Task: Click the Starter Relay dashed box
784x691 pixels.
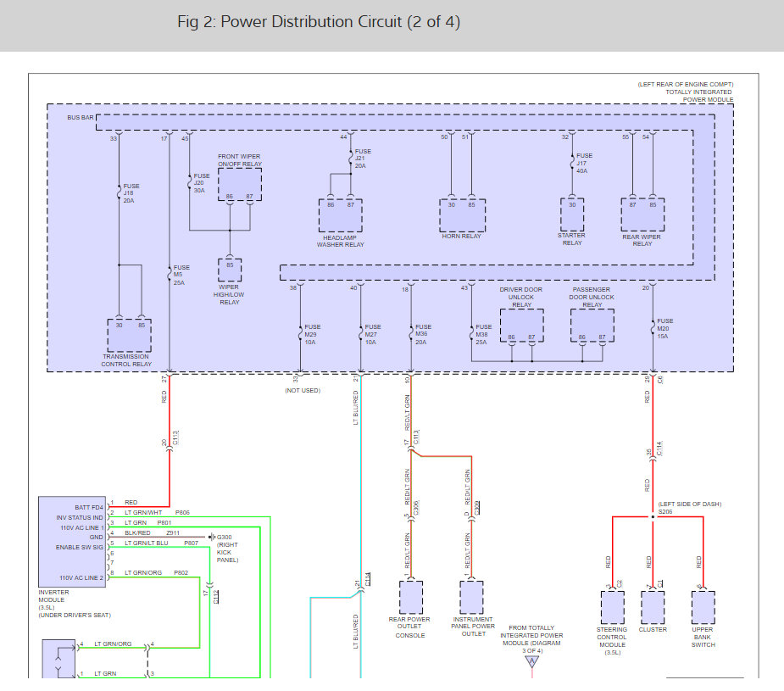Action: pyautogui.click(x=572, y=215)
